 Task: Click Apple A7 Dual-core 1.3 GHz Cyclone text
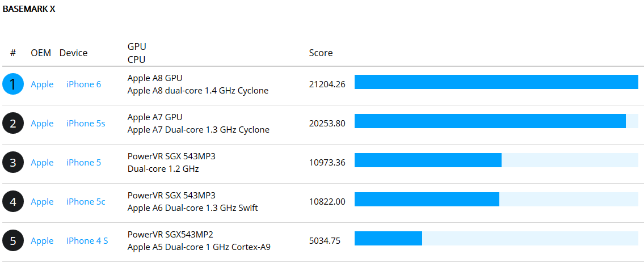199,130
